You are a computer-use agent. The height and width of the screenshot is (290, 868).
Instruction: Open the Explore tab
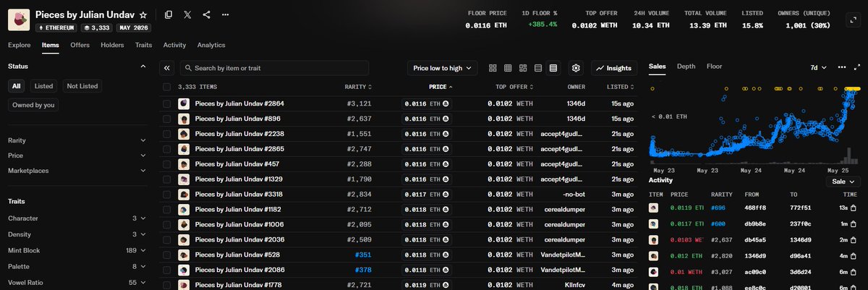point(20,45)
